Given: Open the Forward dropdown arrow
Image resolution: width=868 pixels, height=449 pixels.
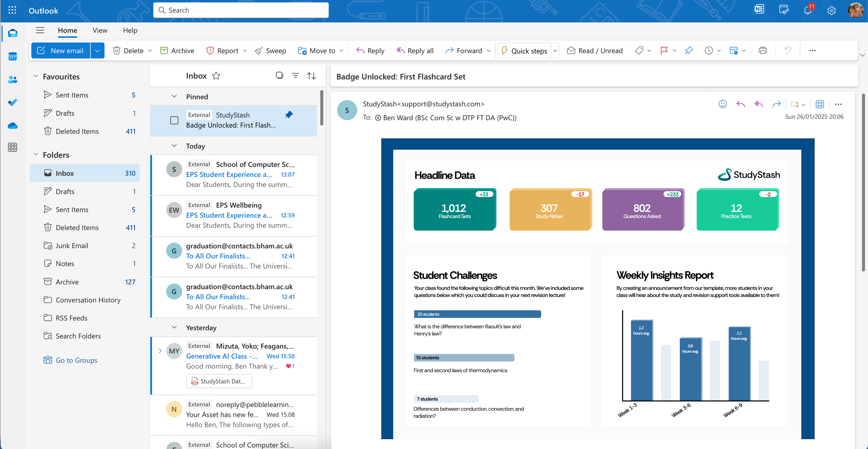Looking at the screenshot, I should pyautogui.click(x=489, y=51).
